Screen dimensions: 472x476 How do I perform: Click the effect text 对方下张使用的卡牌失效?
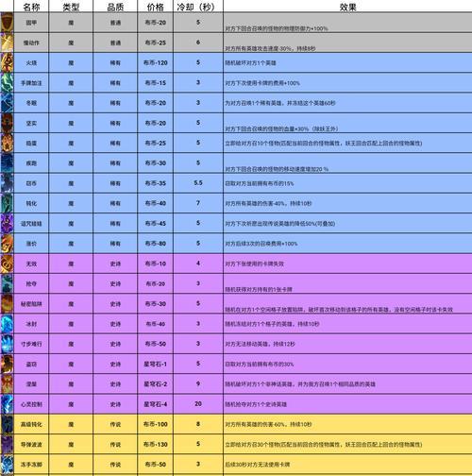tap(254, 263)
